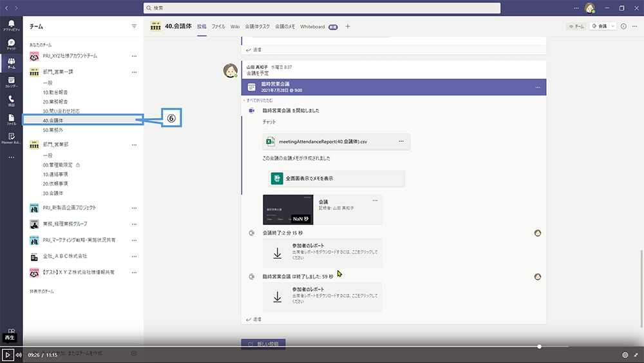644x363 pixels.
Task: Open options on 臨時営業会議 meeting banner
Action: pos(537,87)
